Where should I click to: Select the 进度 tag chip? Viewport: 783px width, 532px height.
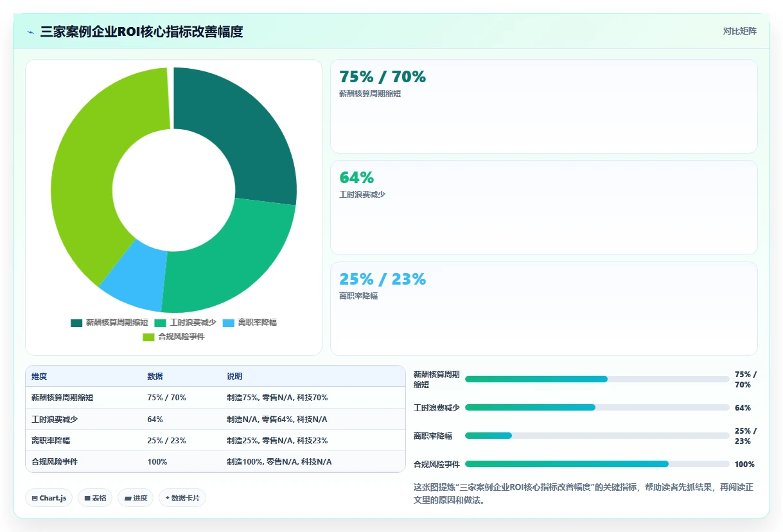tap(136, 498)
